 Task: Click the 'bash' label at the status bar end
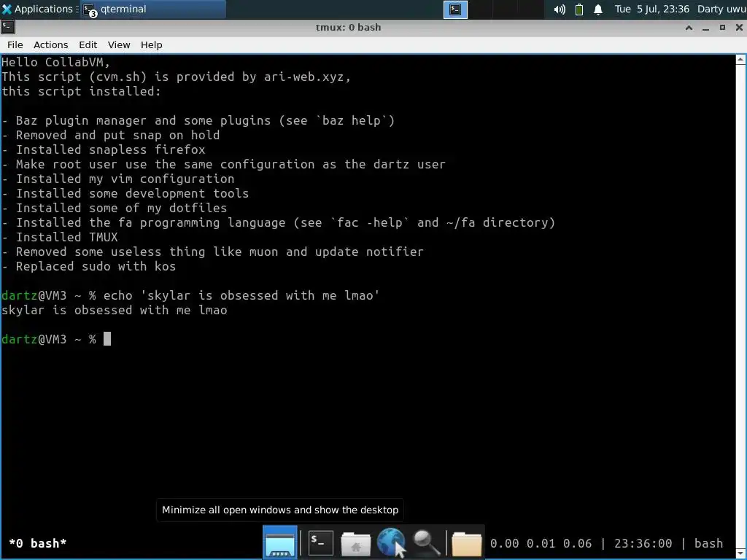coord(708,543)
